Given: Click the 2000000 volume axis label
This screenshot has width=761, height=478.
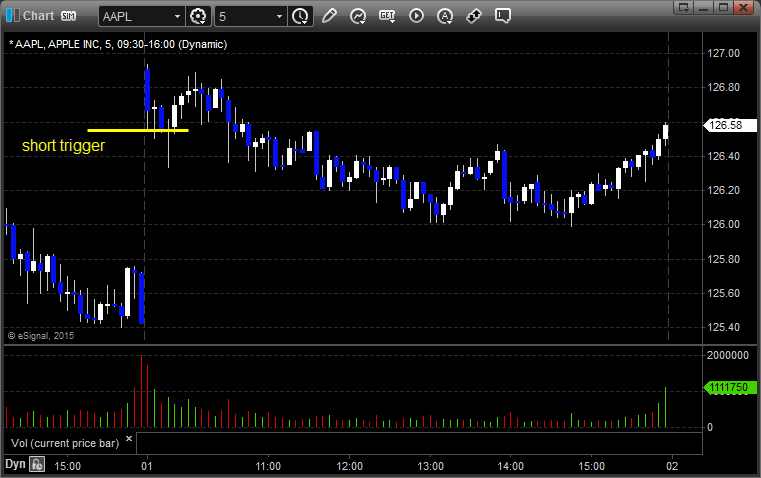Looking at the screenshot, I should point(728,355).
